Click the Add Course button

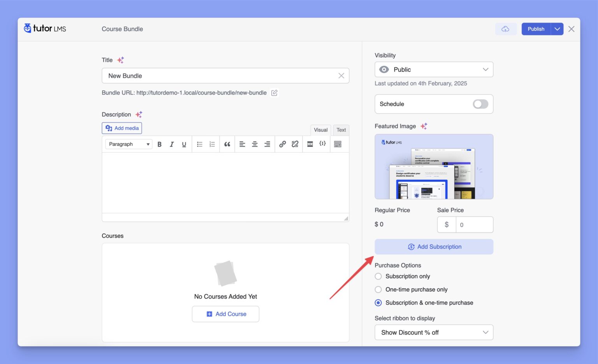coord(225,314)
